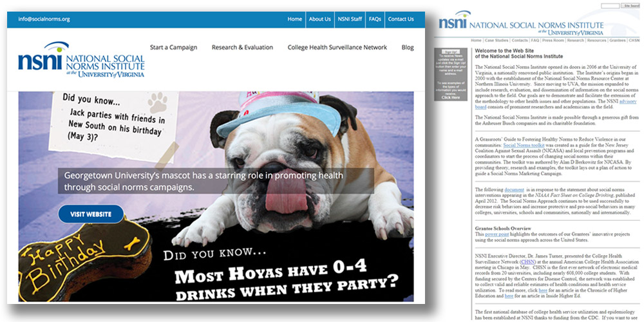Open College Health Surveillance Network menu
The image size is (644, 322).
(337, 47)
